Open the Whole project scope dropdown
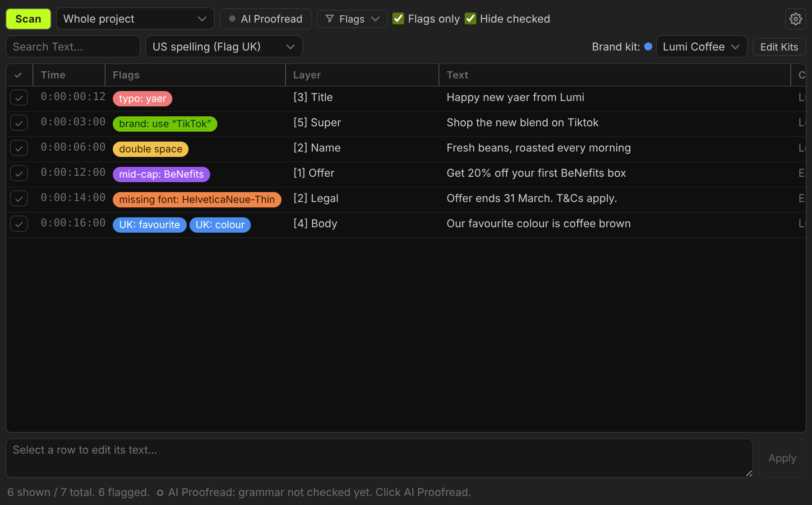This screenshot has width=812, height=505. (135, 19)
